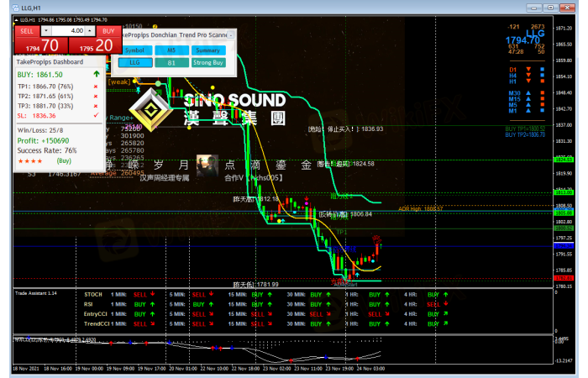Image resolution: width=588 pixels, height=378 pixels.
Task: Click the LLG symbol button in scanner
Action: click(134, 62)
